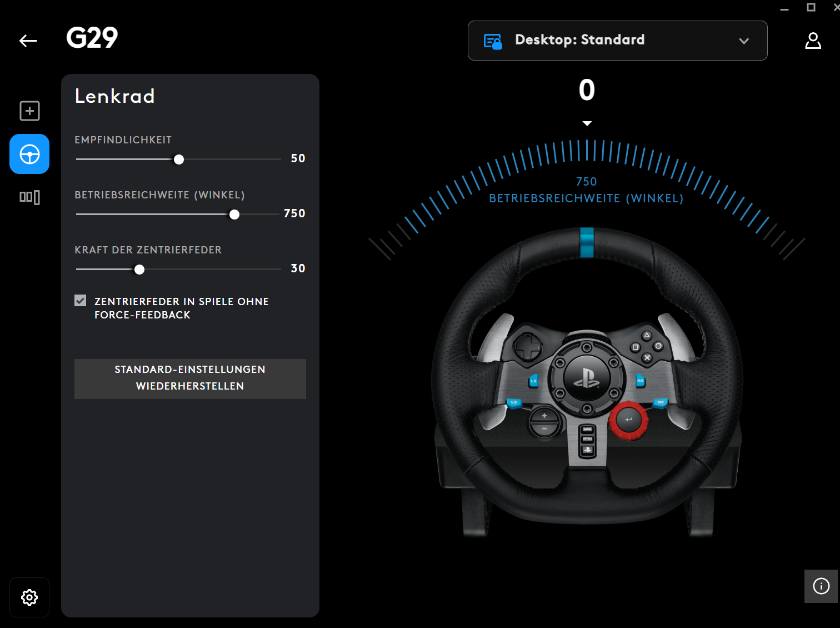Click the Kraft der Zentrierfeder slider handle

point(139,270)
